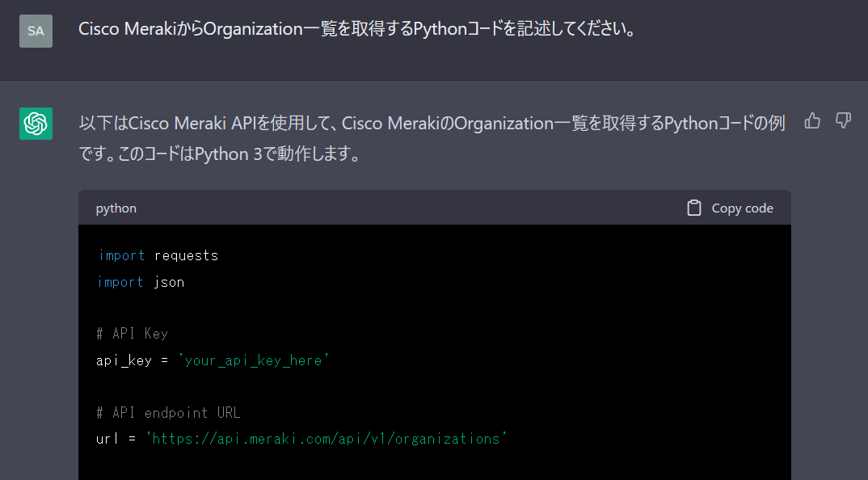Click the 'your_api_key_here' string

[x=254, y=360]
